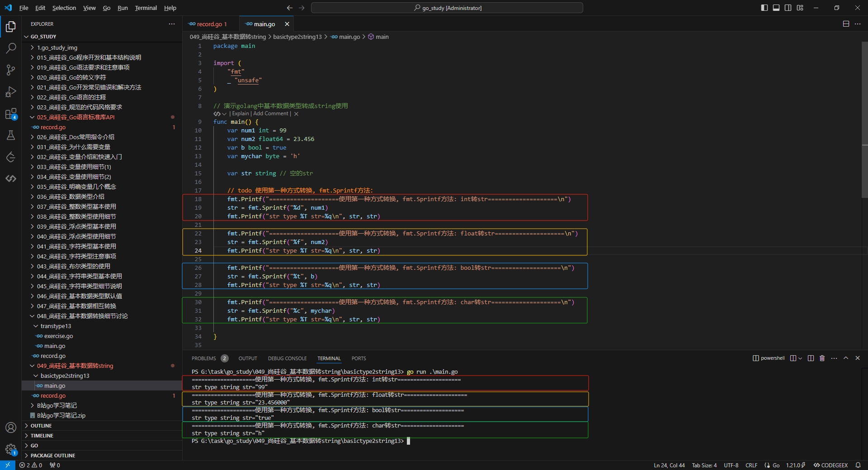Toggle the Panel layout button
Image resolution: width=868 pixels, height=470 pixels.
click(776, 8)
